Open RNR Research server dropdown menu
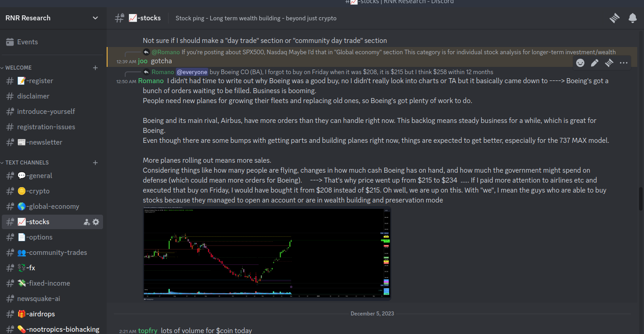Image resolution: width=644 pixels, height=334 pixels. [95, 18]
